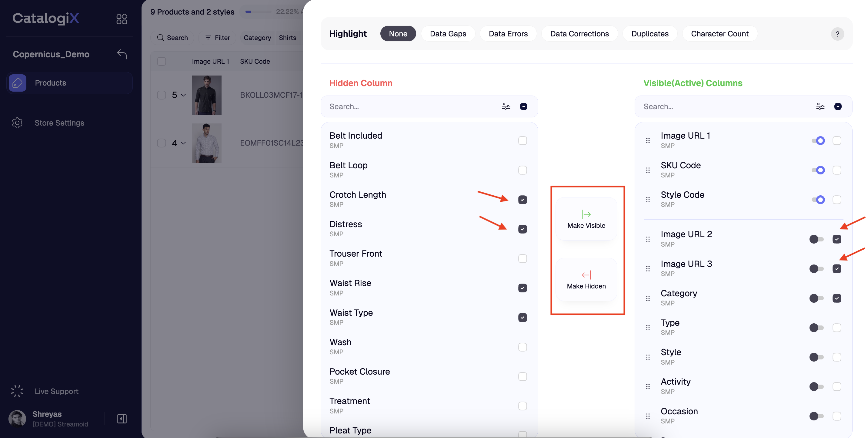Image resolution: width=868 pixels, height=438 pixels.
Task: Open the Store Settings gear icon
Action: tap(17, 123)
